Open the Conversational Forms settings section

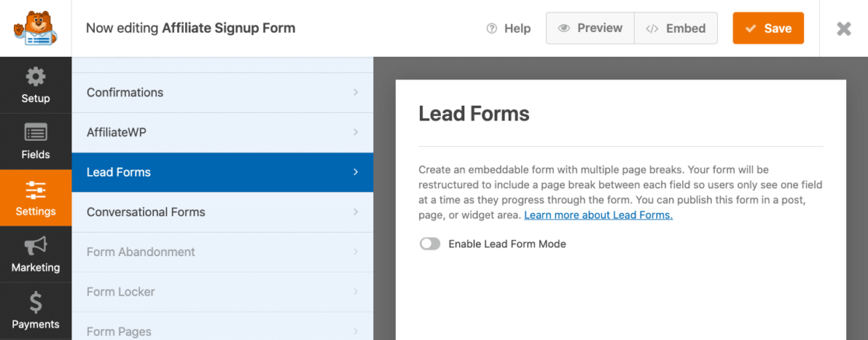[222, 212]
